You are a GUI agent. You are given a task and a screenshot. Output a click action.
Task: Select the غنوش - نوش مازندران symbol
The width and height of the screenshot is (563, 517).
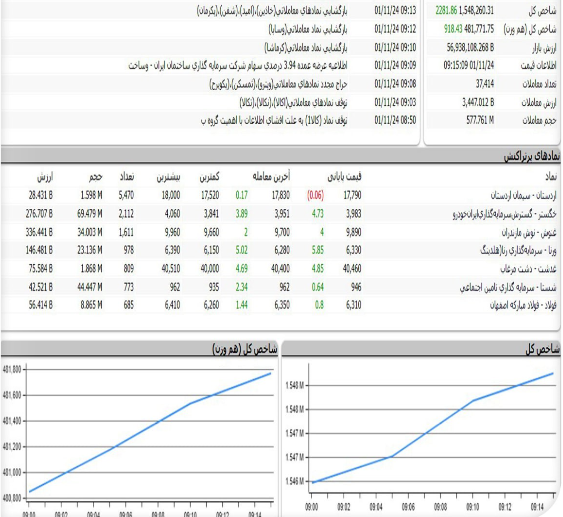coord(529,233)
